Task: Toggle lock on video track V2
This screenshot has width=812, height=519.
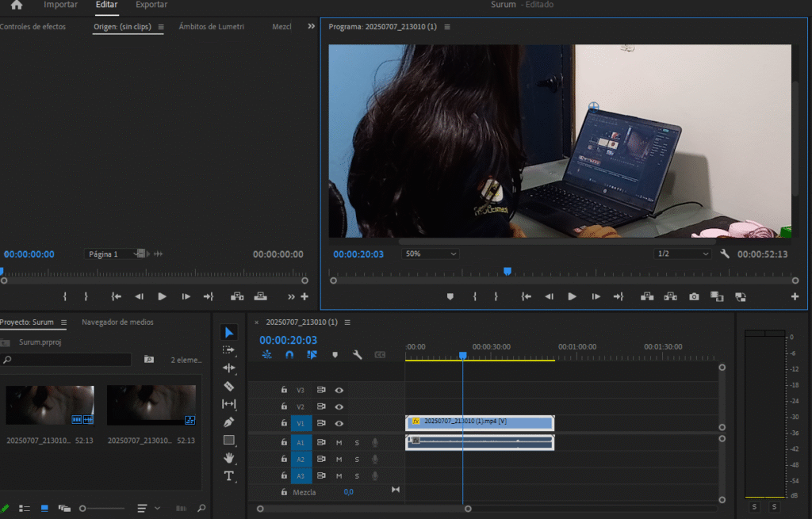Action: 283,406
